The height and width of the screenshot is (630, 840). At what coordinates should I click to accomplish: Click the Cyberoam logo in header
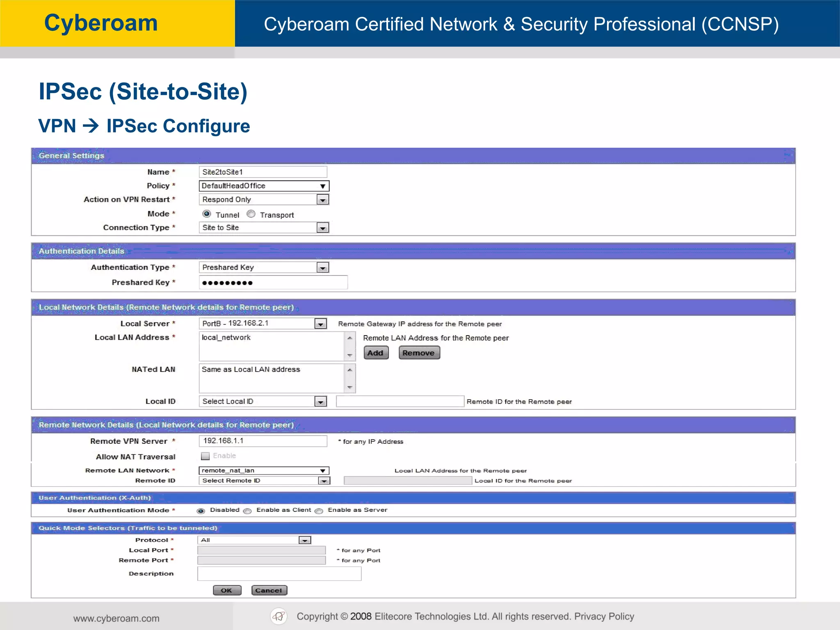(x=101, y=23)
